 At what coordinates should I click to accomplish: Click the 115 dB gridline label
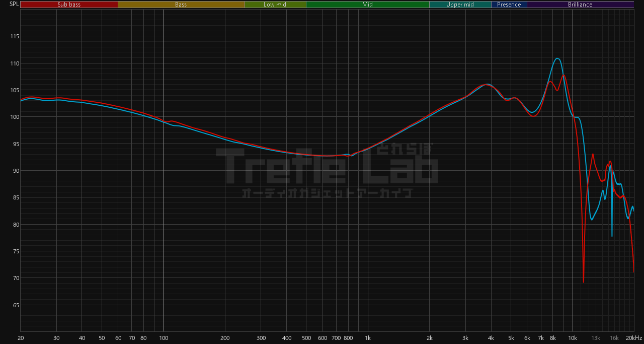15,36
